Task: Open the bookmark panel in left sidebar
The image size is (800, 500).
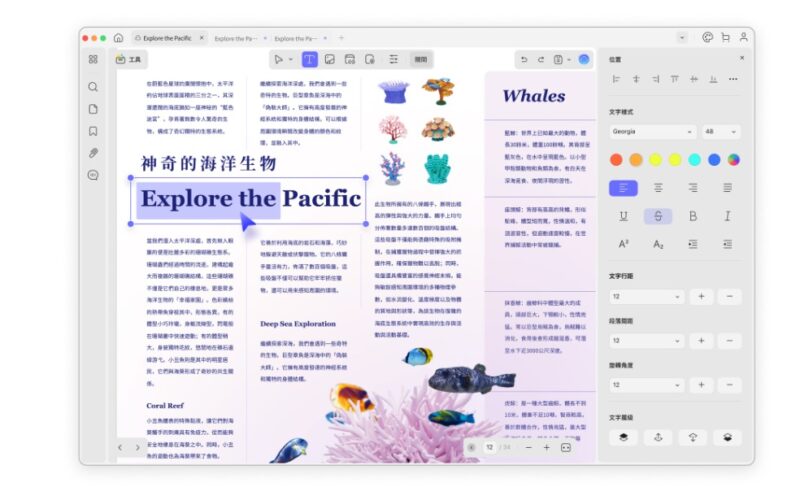Action: pyautogui.click(x=93, y=131)
